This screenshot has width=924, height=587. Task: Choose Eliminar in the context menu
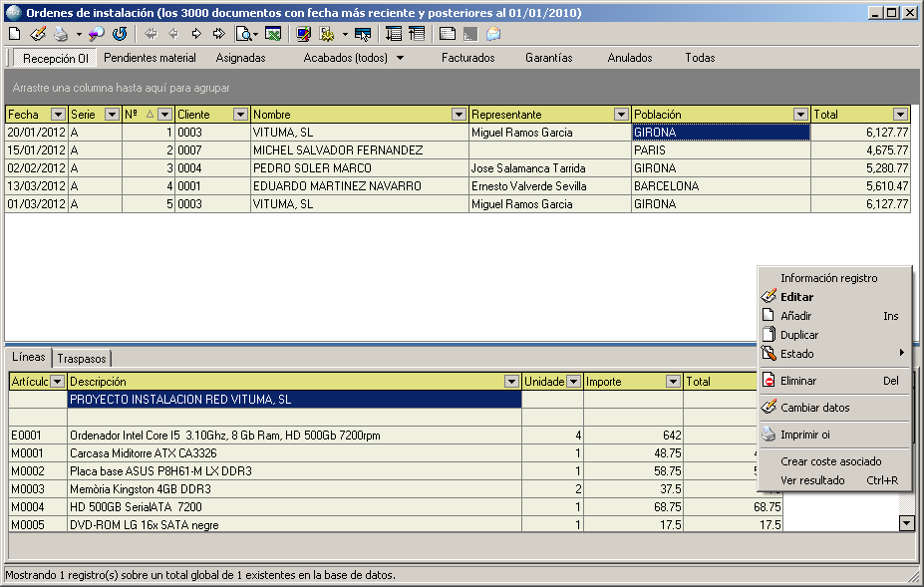pos(834,381)
